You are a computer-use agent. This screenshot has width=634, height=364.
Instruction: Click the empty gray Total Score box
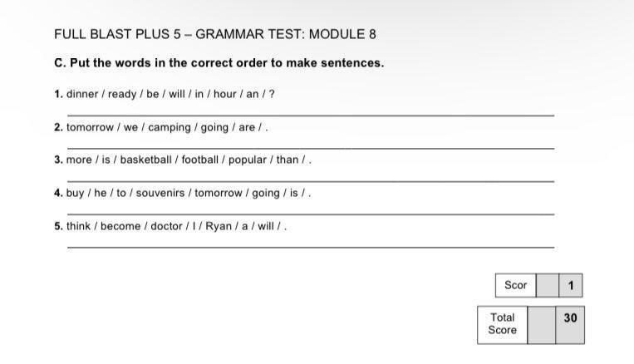click(x=541, y=323)
